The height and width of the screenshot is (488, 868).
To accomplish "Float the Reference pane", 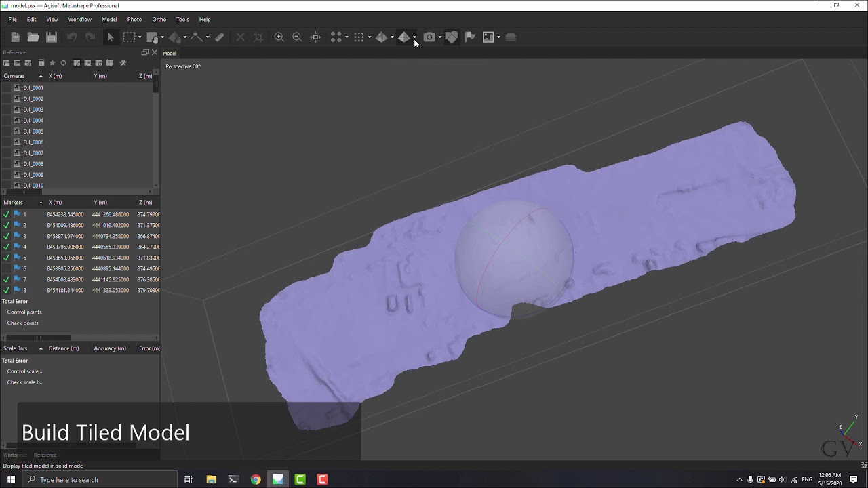I will 144,52.
